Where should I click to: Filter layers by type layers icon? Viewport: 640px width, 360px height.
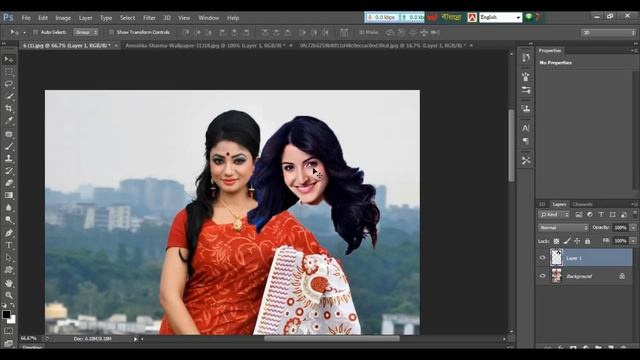coord(601,214)
